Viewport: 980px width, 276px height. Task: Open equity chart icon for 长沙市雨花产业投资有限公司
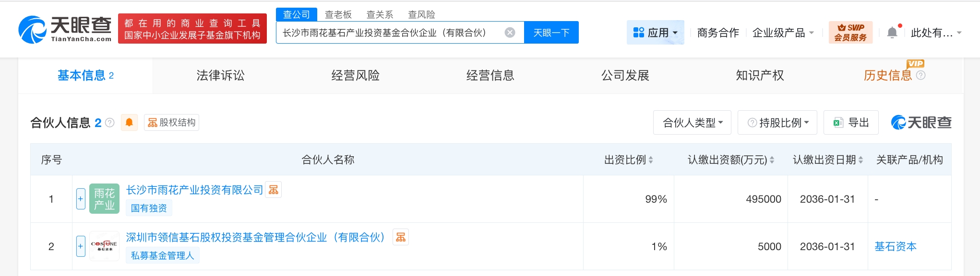click(x=274, y=190)
